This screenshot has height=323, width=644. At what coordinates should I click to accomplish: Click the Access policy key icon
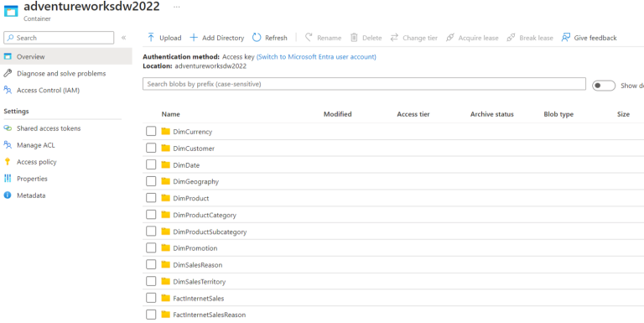coord(8,162)
